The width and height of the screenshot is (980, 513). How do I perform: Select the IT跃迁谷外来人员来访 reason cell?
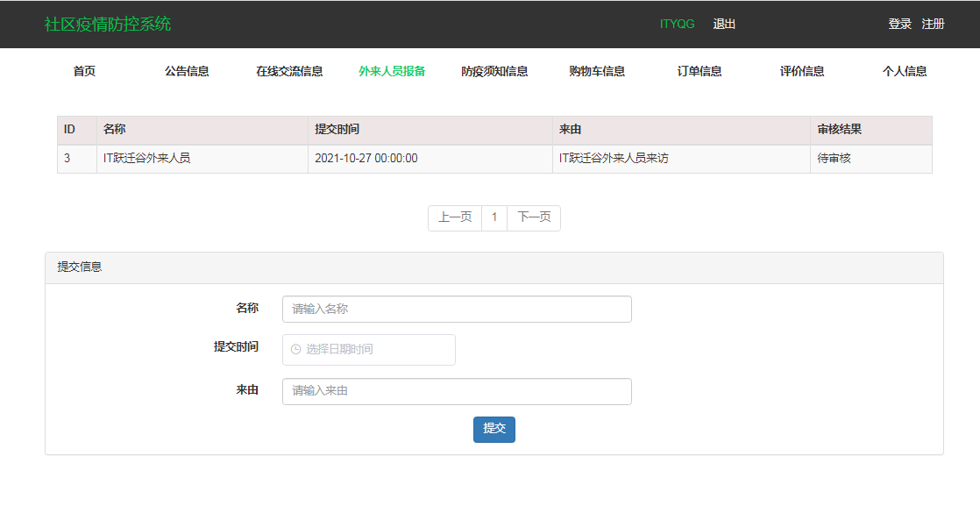pos(681,159)
